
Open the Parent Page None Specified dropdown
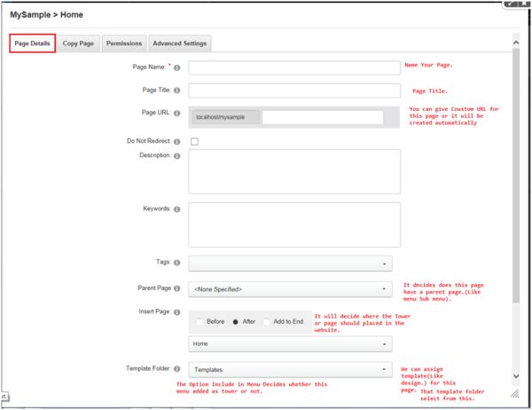(x=291, y=289)
